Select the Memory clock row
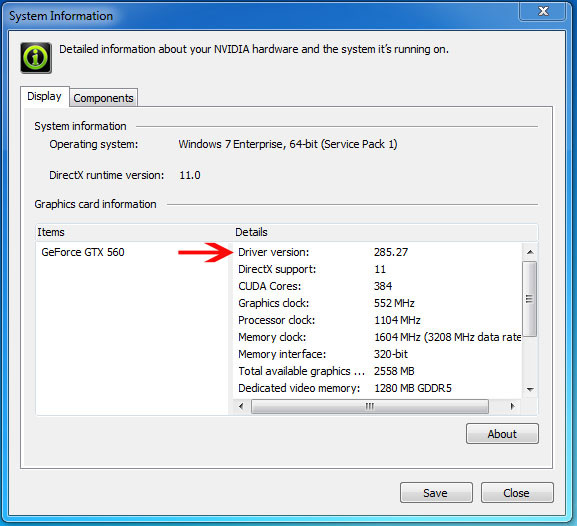 coord(378,337)
